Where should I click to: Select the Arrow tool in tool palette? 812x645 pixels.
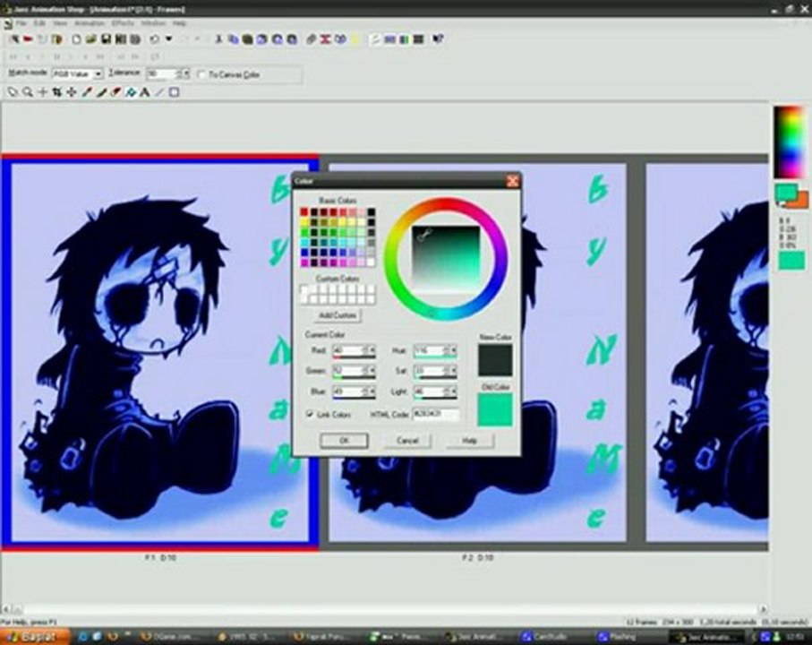point(13,92)
